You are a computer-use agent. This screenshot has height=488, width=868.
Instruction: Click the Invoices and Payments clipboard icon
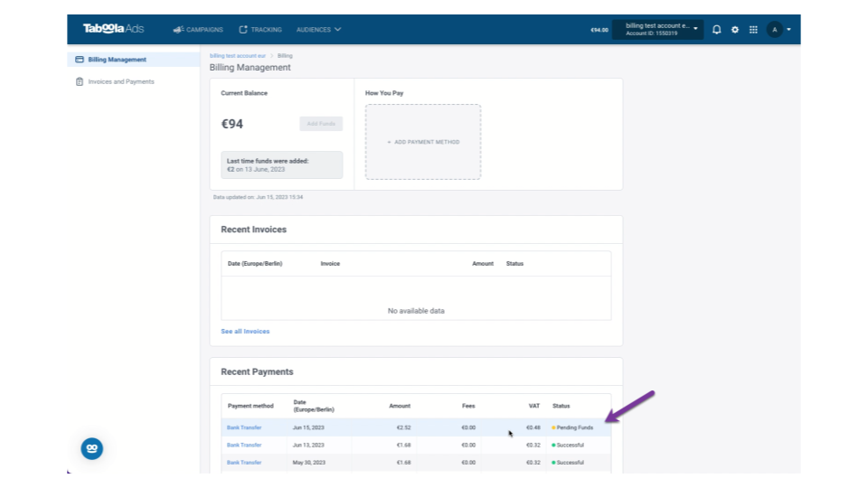80,81
